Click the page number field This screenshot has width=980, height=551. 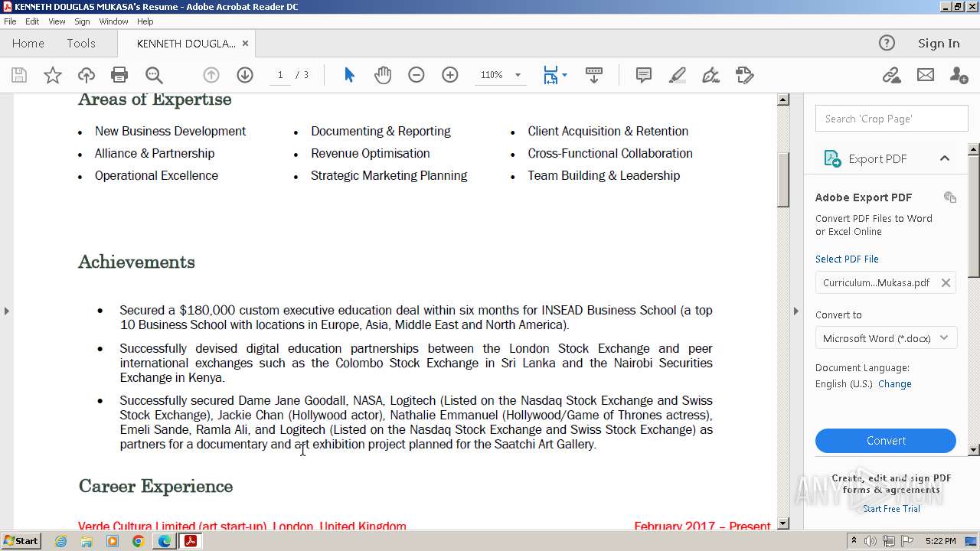pyautogui.click(x=280, y=75)
